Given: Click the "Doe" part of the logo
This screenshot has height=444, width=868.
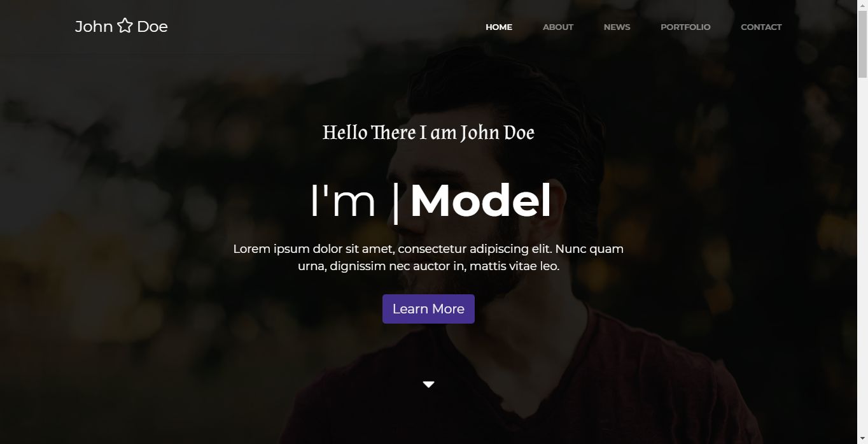Looking at the screenshot, I should pyautogui.click(x=152, y=26).
